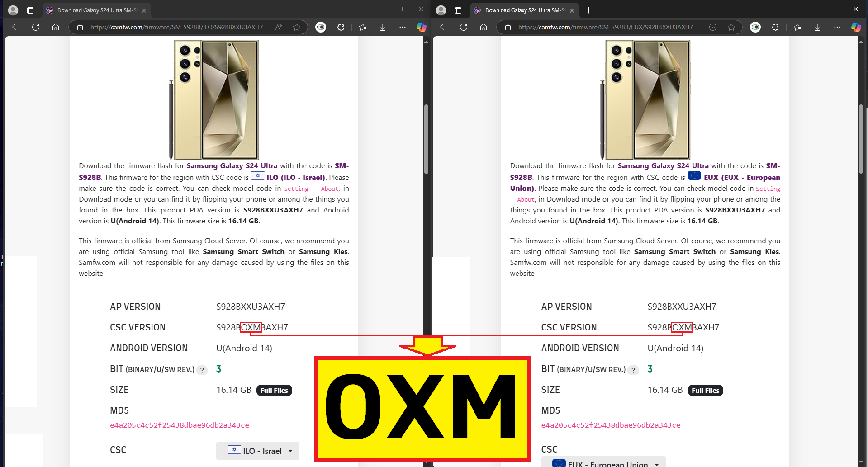
Task: Add ILO firmware page to favorites
Action: coord(297,27)
